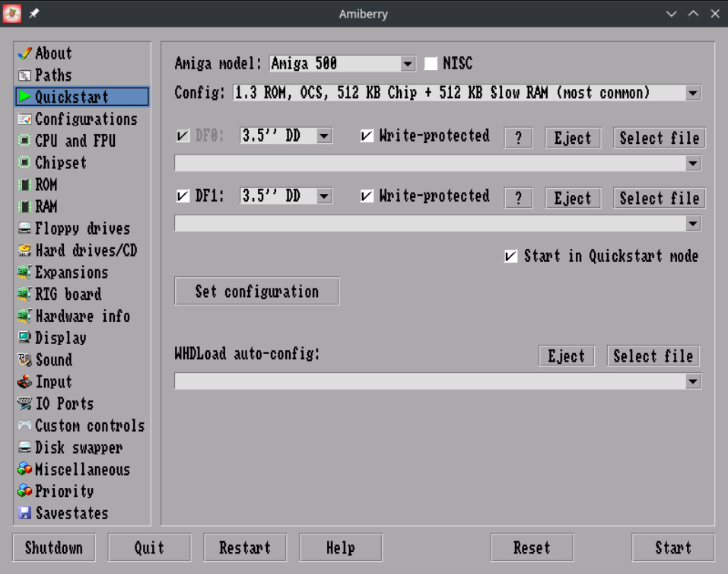Click the Set configuration button
Screen dimensions: 728x574
tap(257, 292)
